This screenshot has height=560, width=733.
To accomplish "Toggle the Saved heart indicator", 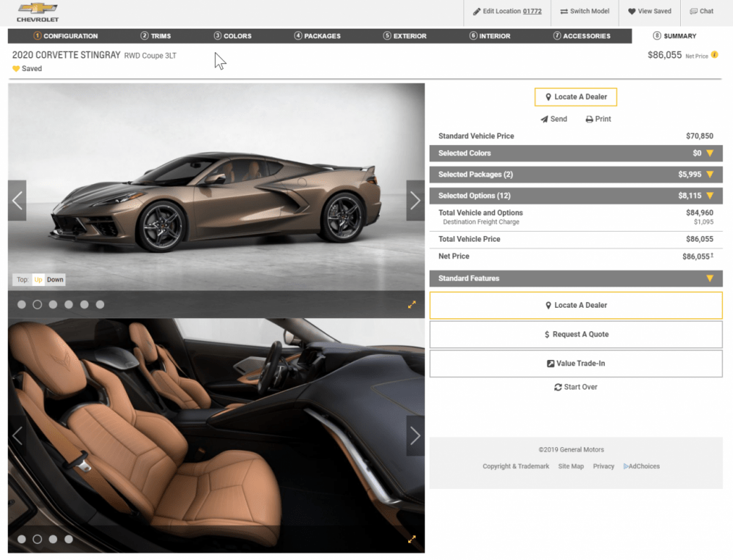I will coord(16,69).
